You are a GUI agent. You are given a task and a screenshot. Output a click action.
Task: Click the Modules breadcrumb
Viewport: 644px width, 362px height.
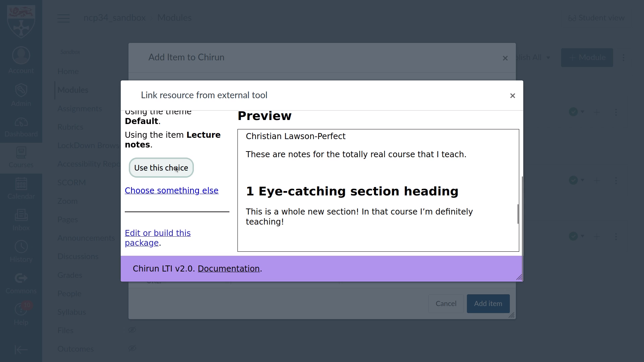(x=174, y=18)
